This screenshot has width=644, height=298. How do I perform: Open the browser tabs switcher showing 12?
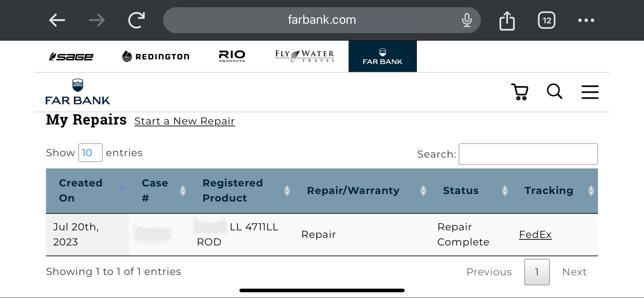pyautogui.click(x=547, y=20)
